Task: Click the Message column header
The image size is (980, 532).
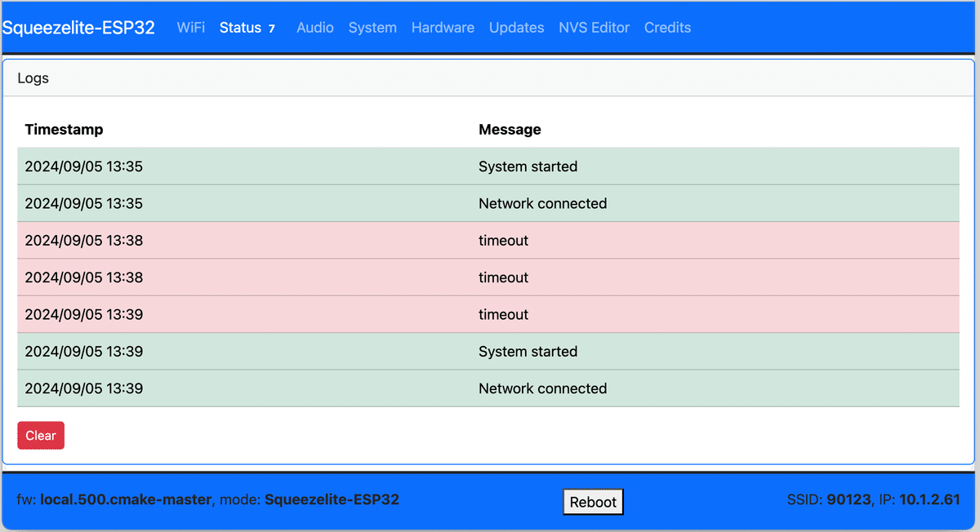Action: coord(510,130)
